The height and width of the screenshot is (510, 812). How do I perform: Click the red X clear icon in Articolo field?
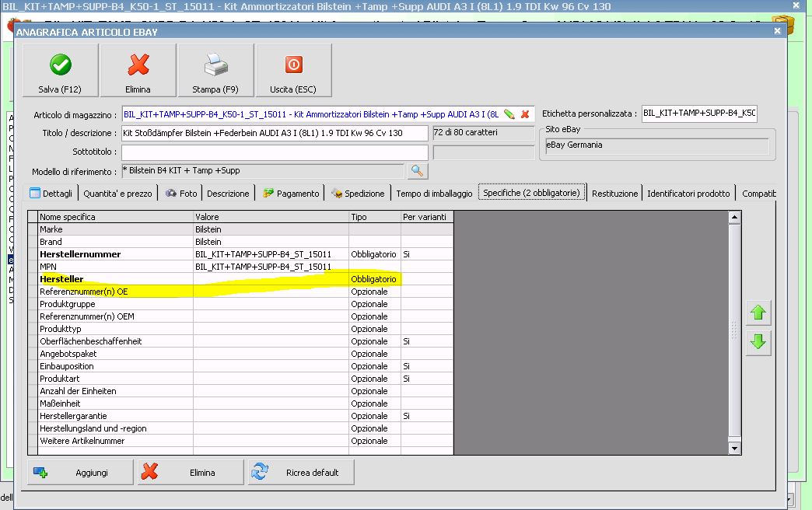[x=525, y=114]
